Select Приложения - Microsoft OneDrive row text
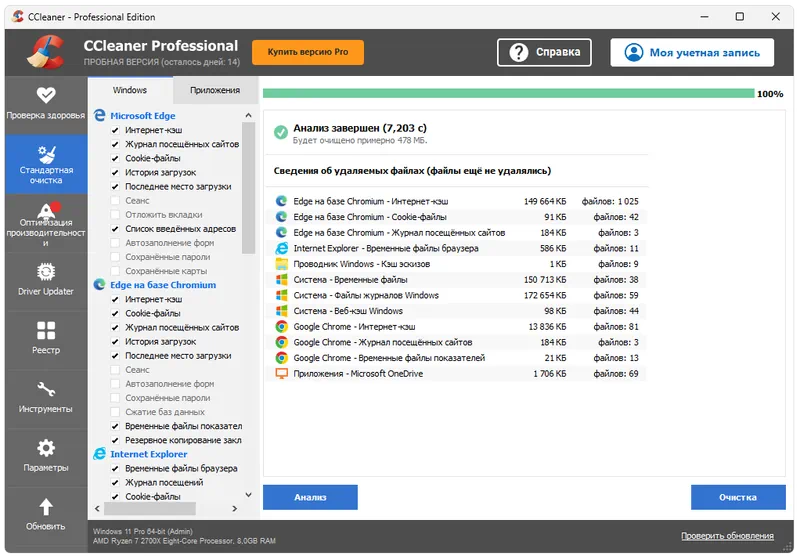 358,374
